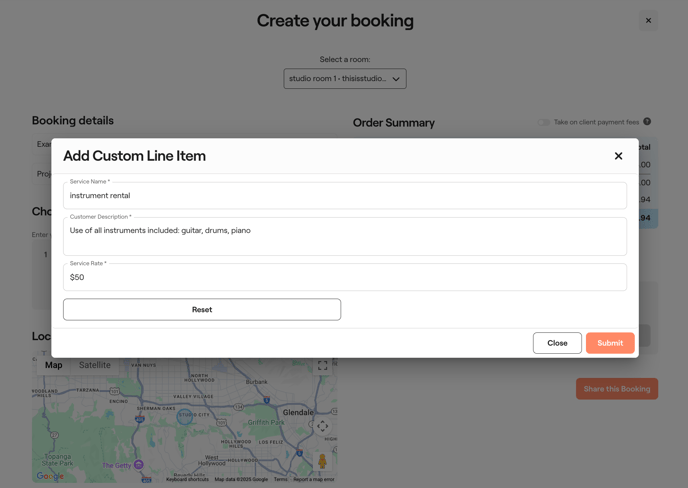Image resolution: width=688 pixels, height=488 pixels.
Task: Click the help icon beside payment fees
Action: tap(647, 122)
